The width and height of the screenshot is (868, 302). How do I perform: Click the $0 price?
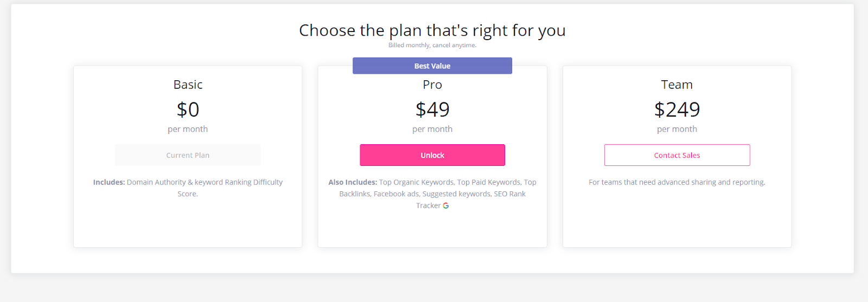(188, 110)
